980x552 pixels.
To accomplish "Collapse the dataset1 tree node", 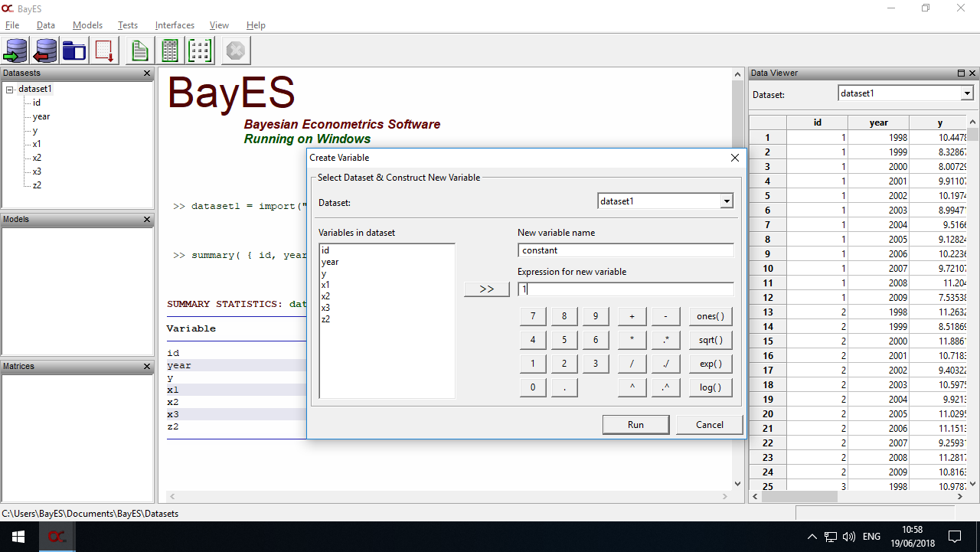I will [x=10, y=90].
